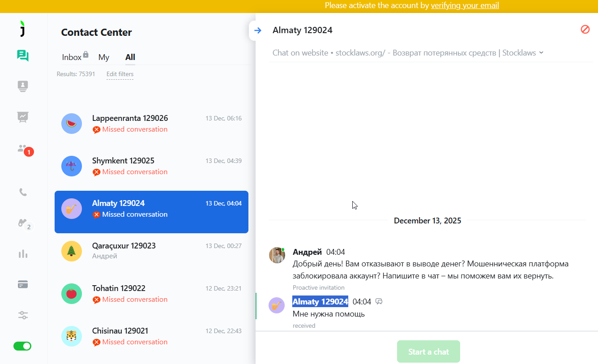598x364 pixels.
Task: Open the contacts icon in the sidebar
Action: (x=23, y=86)
